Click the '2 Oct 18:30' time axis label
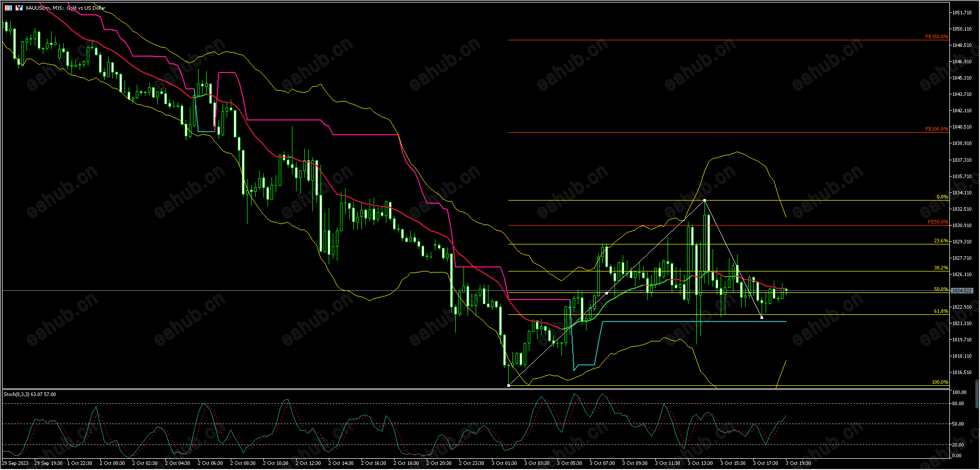 pos(406,463)
